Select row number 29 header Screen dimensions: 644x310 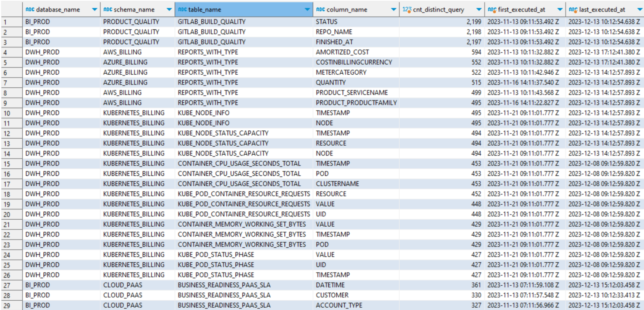pyautogui.click(x=11, y=306)
